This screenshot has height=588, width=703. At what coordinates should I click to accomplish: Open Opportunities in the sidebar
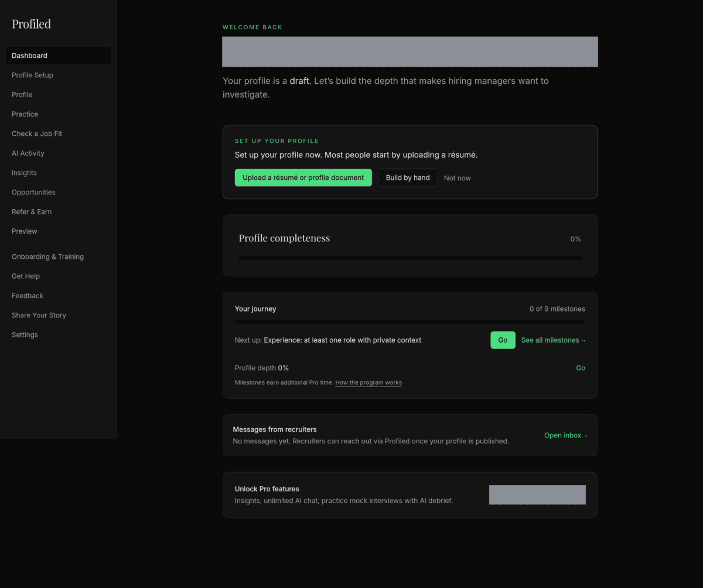coord(58,192)
